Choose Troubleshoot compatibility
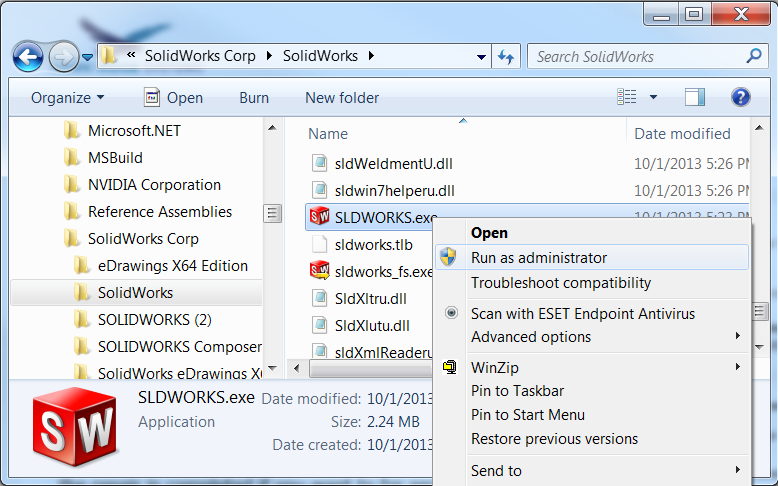Screen dimensions: 778x486 (x=561, y=283)
